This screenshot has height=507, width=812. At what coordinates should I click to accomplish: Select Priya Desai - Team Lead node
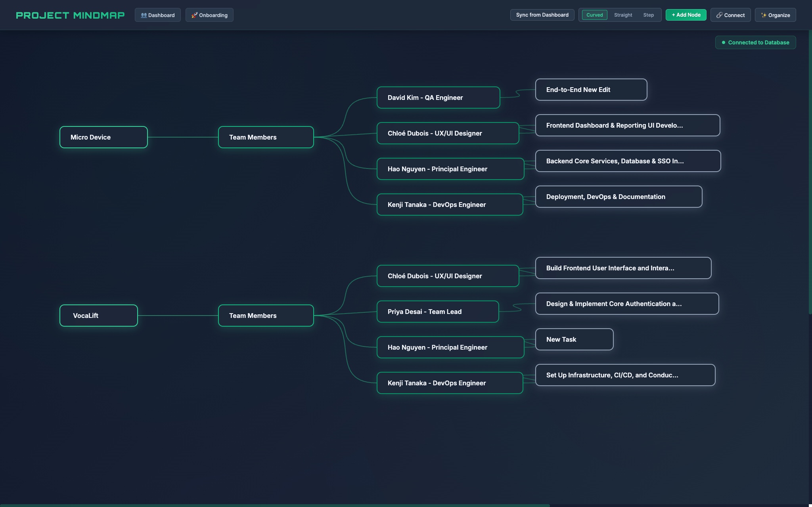437,312
